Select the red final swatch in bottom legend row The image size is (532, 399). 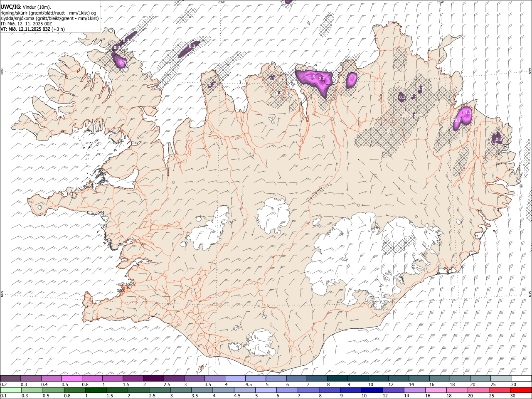coord(521,390)
